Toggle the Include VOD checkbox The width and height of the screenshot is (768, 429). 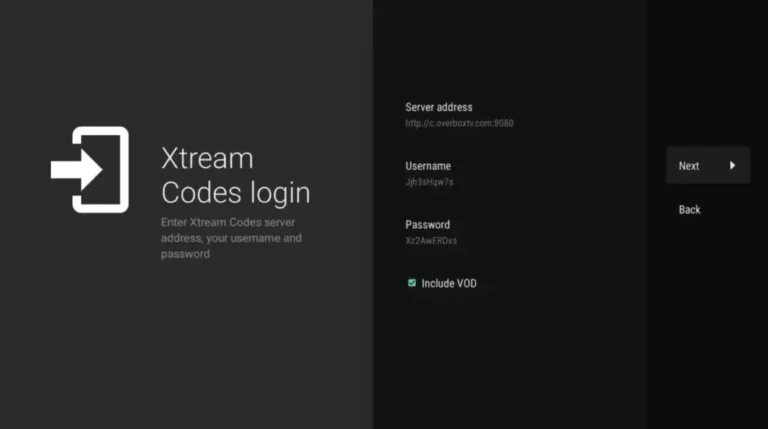tap(412, 283)
